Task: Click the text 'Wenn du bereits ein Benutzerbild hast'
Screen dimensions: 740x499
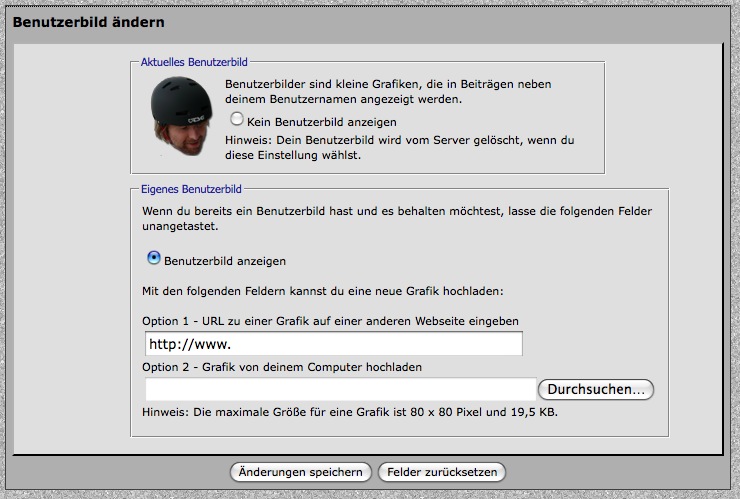Action: [x=248, y=211]
